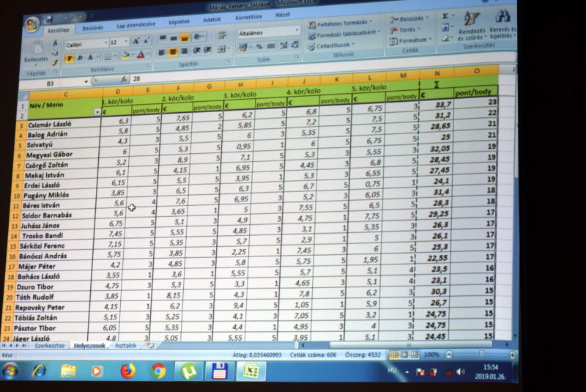Click the Save icon in the quick access toolbar

click(49, 19)
